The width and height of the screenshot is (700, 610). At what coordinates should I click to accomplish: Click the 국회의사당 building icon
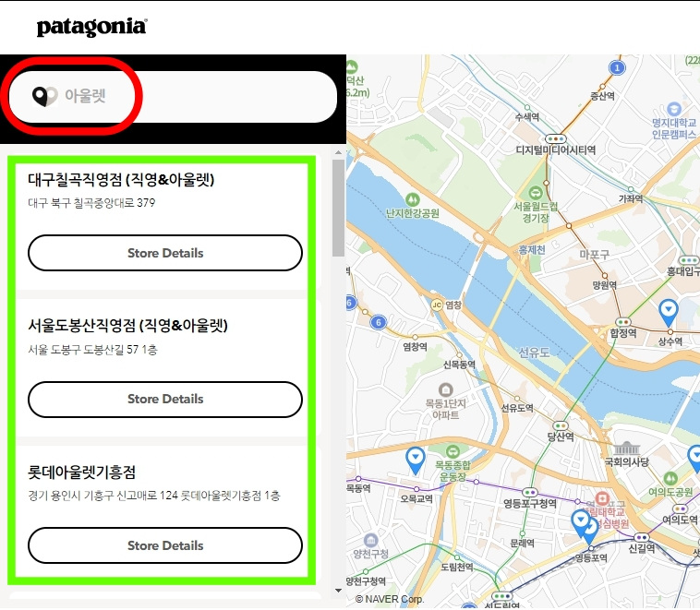click(x=627, y=449)
